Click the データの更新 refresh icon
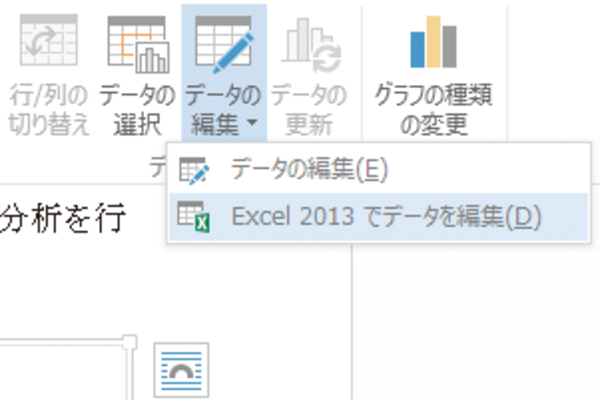This screenshot has height=400, width=600. click(311, 45)
